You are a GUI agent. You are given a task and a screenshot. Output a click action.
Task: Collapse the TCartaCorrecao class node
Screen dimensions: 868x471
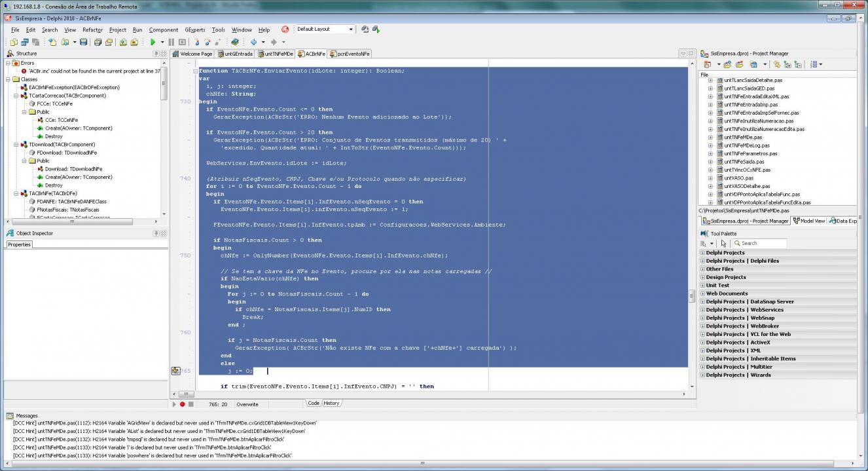(16, 96)
